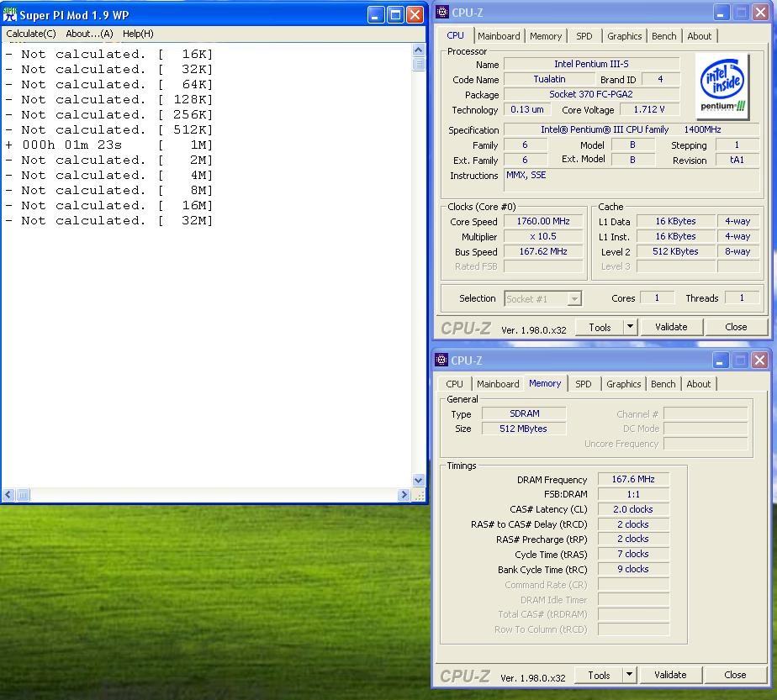Open Graphics tab in top CPU-Z window

pyautogui.click(x=624, y=36)
